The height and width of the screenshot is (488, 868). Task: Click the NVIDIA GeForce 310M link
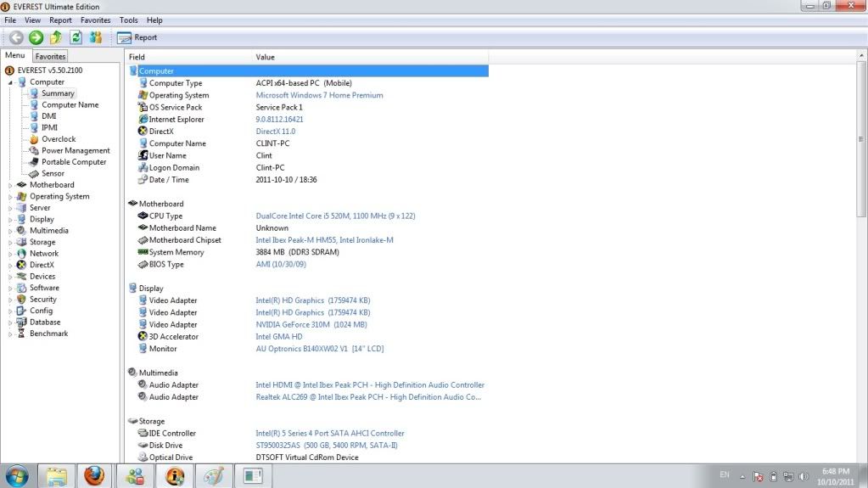(311, 324)
